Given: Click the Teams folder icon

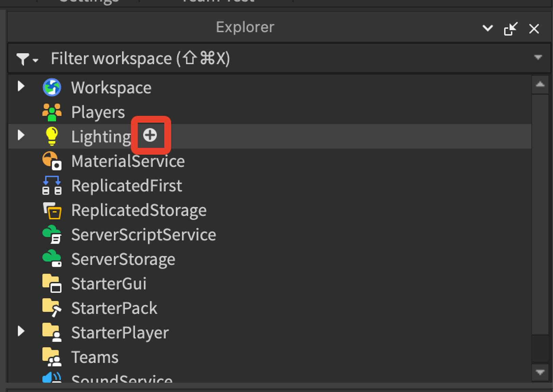Looking at the screenshot, I should pos(52,357).
